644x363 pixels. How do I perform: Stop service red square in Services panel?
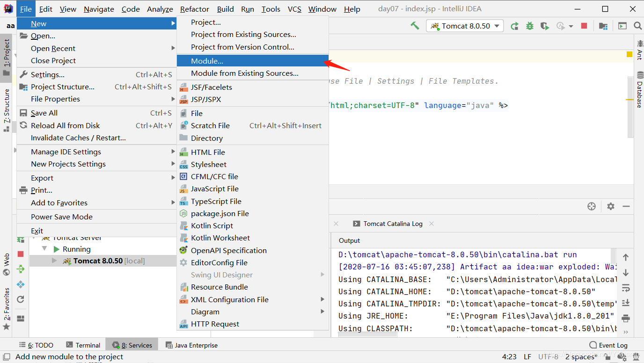[x=21, y=254]
